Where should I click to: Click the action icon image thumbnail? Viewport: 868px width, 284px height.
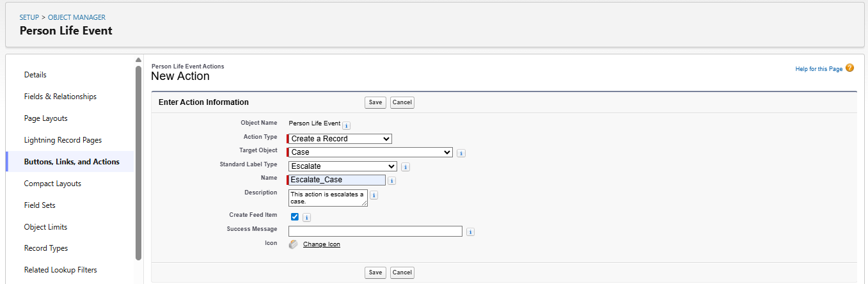(293, 244)
